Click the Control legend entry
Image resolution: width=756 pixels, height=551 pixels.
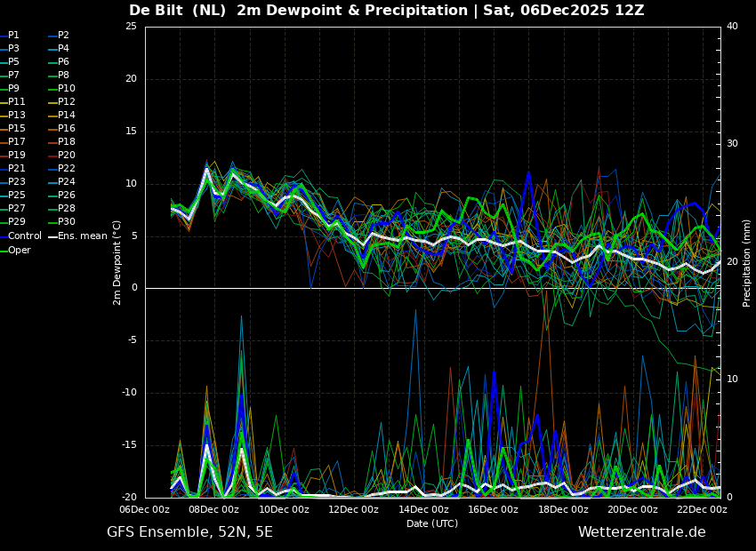(24, 236)
